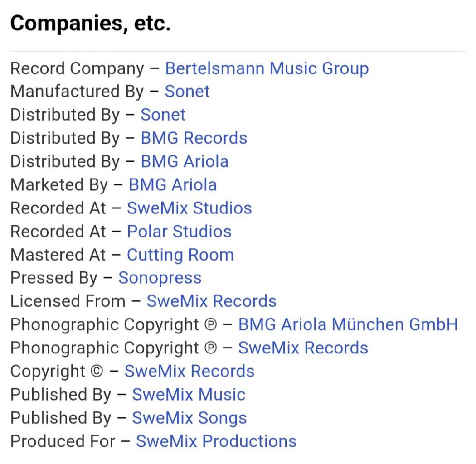The image size is (476, 464).
Task: Click the Cutting Room mastering link
Action: pyautogui.click(x=180, y=255)
